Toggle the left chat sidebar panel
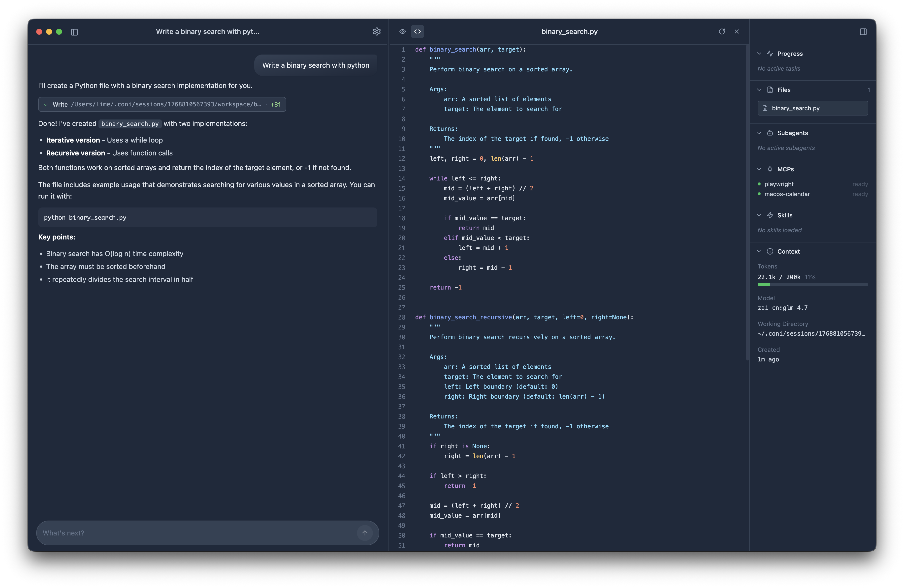 [x=74, y=32]
